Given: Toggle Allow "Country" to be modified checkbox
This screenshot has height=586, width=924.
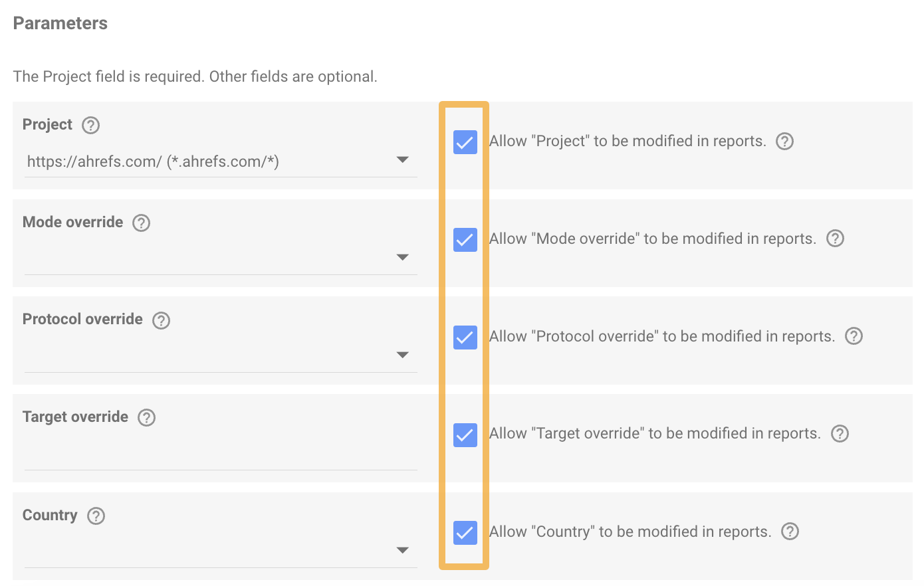Looking at the screenshot, I should point(465,533).
